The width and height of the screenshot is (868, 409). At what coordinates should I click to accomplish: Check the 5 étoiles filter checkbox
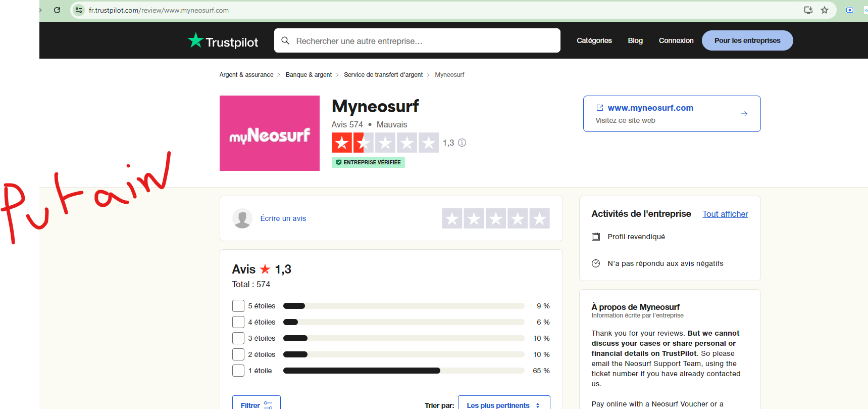click(238, 306)
